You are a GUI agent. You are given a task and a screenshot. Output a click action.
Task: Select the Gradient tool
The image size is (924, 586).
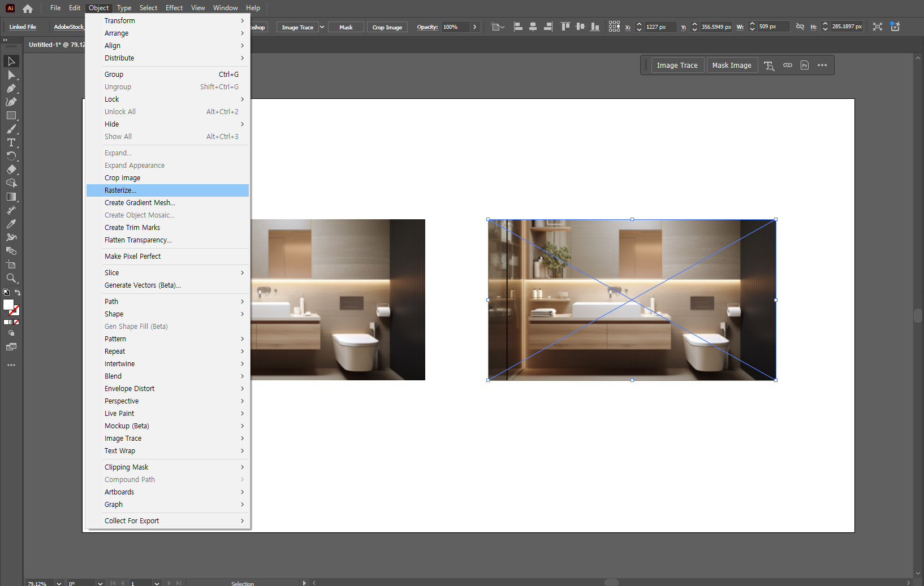11,197
